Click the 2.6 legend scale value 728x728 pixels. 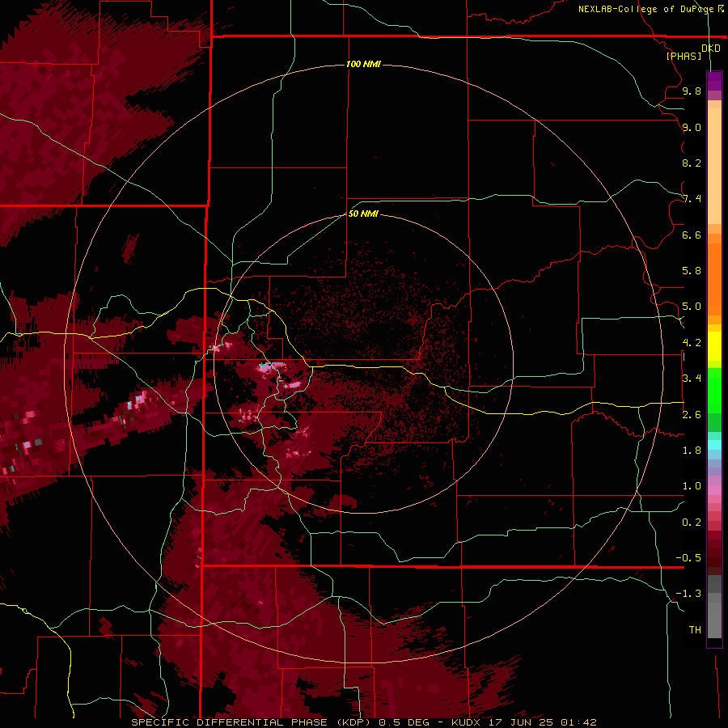[x=692, y=414]
